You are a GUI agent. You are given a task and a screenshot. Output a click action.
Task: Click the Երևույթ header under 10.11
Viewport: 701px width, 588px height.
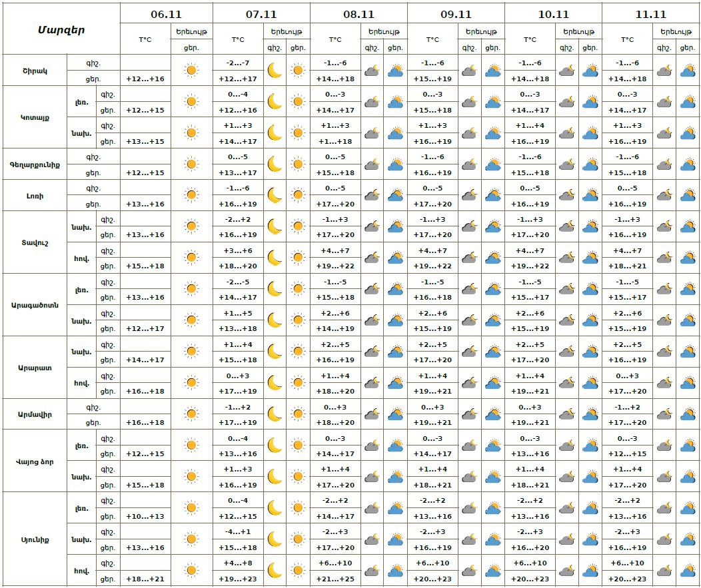pos(577,31)
